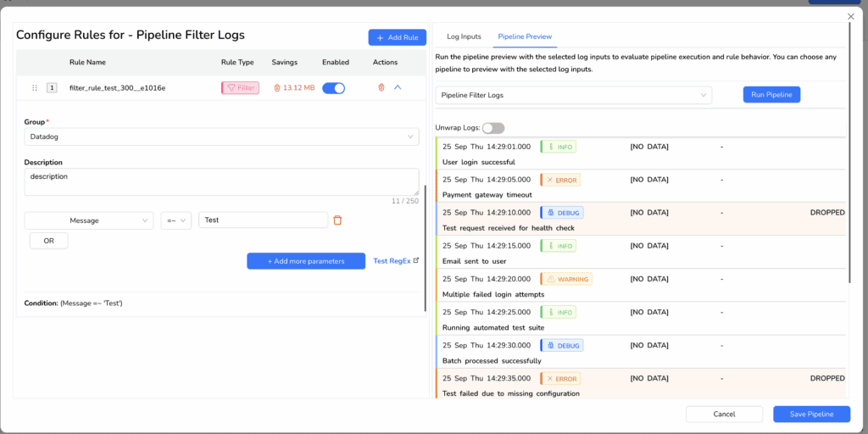Open the Message field dropdown
The width and height of the screenshot is (868, 434).
point(89,220)
